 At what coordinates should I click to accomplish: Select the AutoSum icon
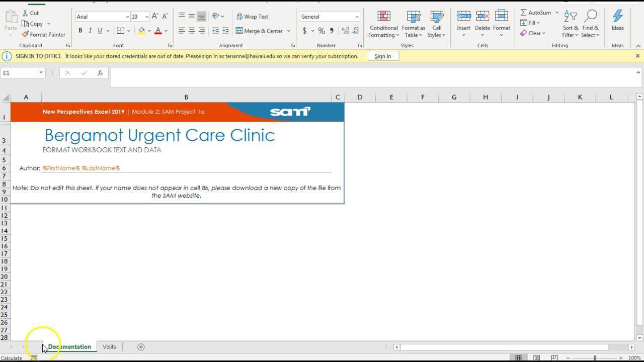[x=524, y=12]
